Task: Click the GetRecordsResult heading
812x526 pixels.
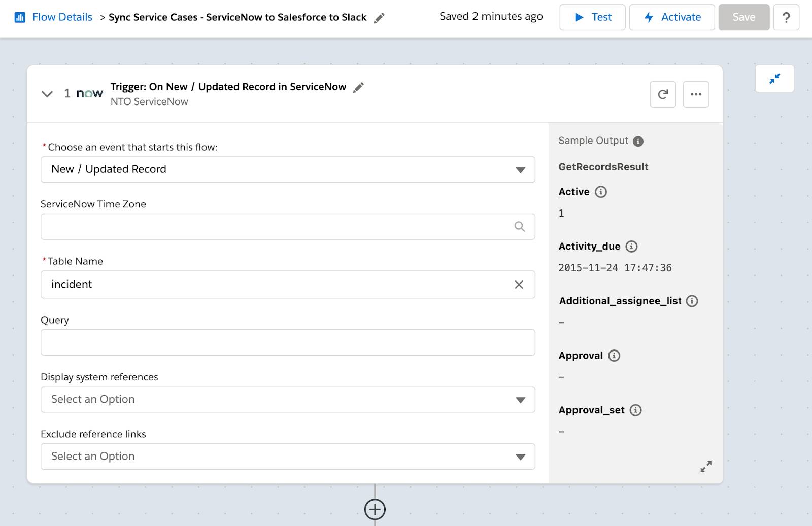Action: pyautogui.click(x=603, y=167)
